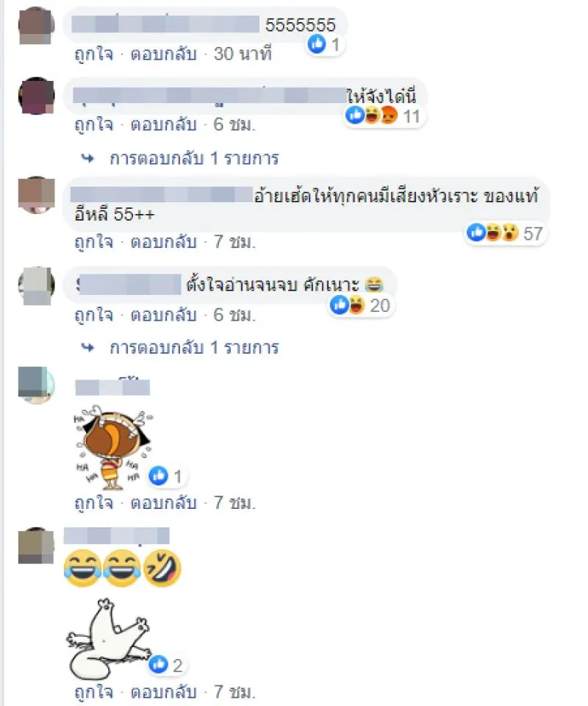588x706 pixels.
Task: Open like count on laughing cartoon sticker
Action: click(166, 477)
